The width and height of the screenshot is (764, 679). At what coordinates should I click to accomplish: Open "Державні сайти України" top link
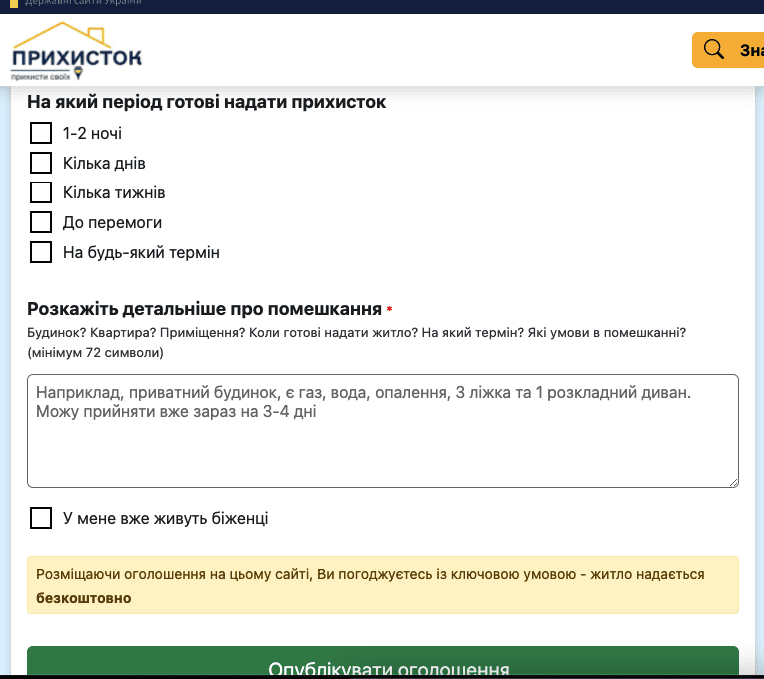[x=83, y=3]
